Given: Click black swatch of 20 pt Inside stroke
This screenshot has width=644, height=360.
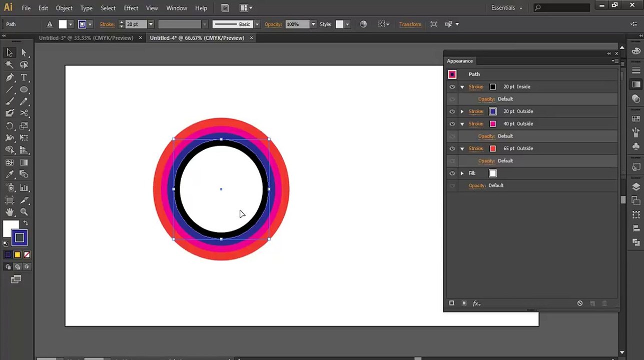Looking at the screenshot, I should [x=493, y=87].
